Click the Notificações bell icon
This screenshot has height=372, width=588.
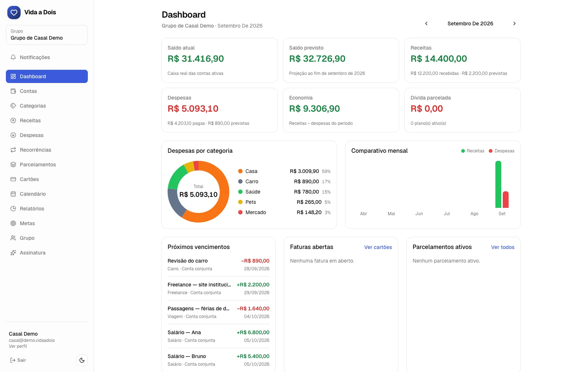(x=13, y=57)
